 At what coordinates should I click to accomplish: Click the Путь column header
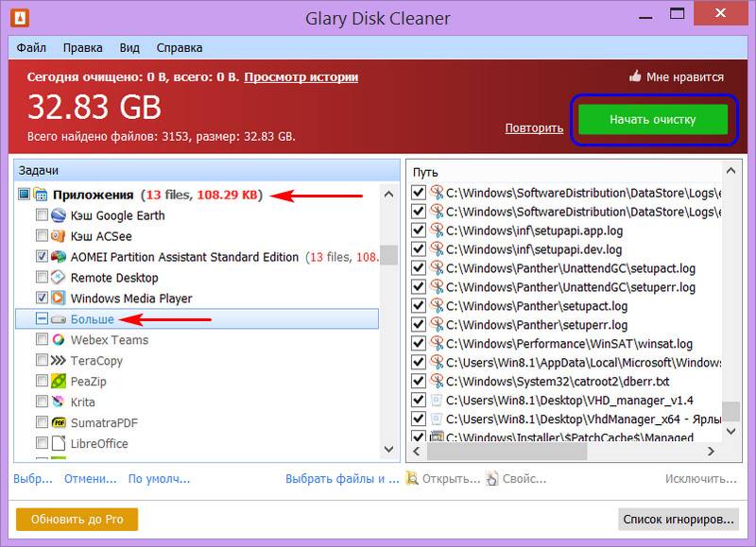pos(424,172)
